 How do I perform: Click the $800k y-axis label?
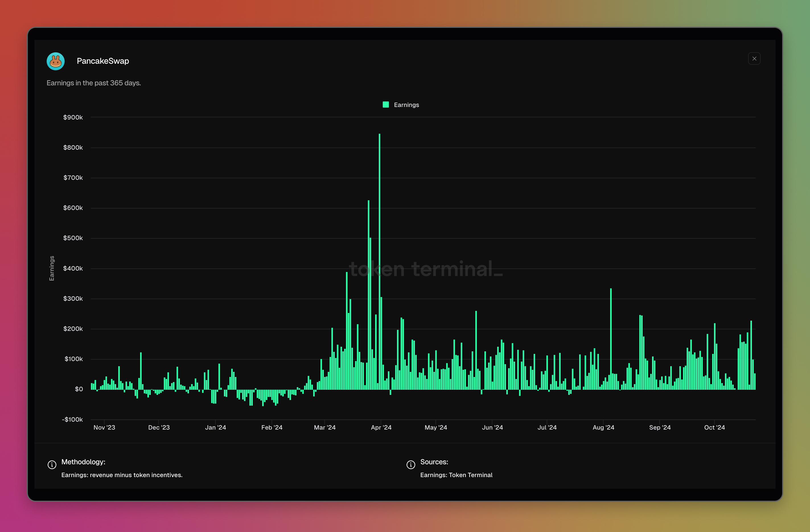[73, 148]
